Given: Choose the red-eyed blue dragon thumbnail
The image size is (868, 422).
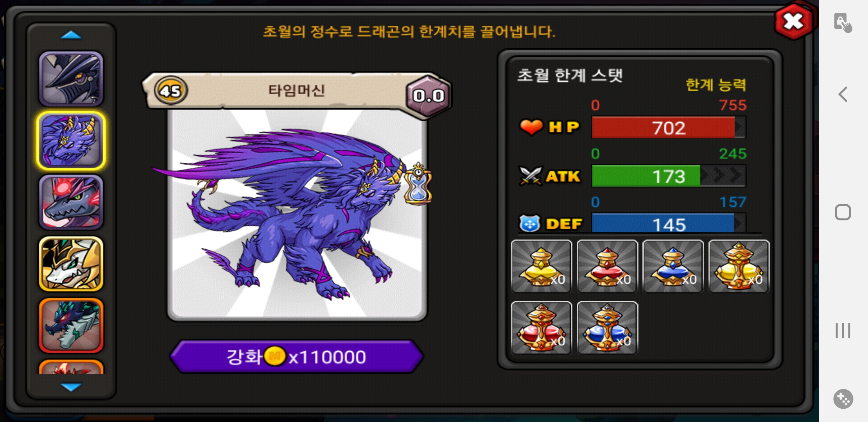Looking at the screenshot, I should tap(71, 202).
